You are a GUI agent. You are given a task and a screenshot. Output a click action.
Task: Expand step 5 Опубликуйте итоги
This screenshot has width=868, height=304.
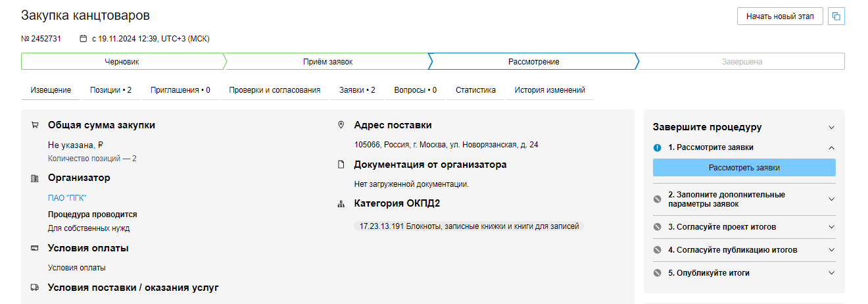[831, 273]
